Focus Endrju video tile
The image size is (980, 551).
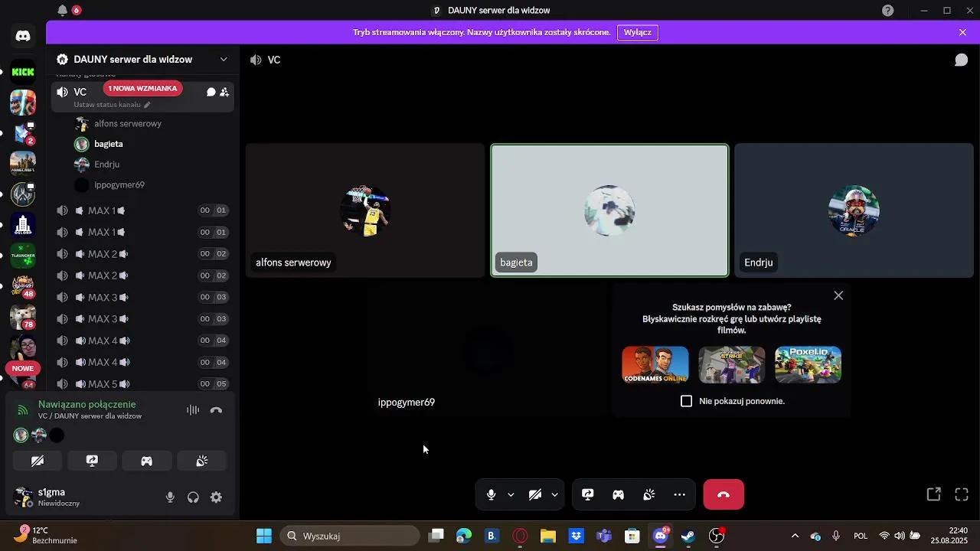[x=854, y=210]
